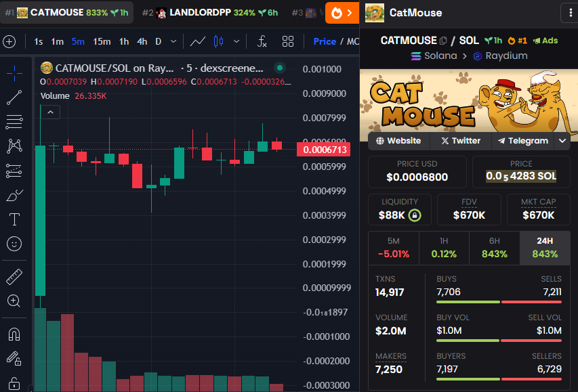The image size is (578, 392).
Task: Open the emoji icons tool
Action: [14, 244]
